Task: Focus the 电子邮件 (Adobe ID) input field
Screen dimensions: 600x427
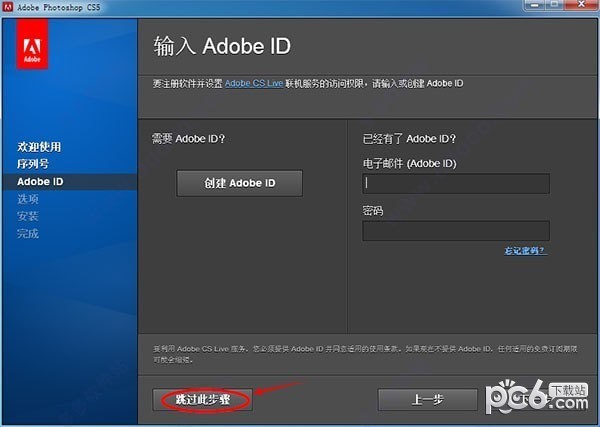Action: [456, 183]
